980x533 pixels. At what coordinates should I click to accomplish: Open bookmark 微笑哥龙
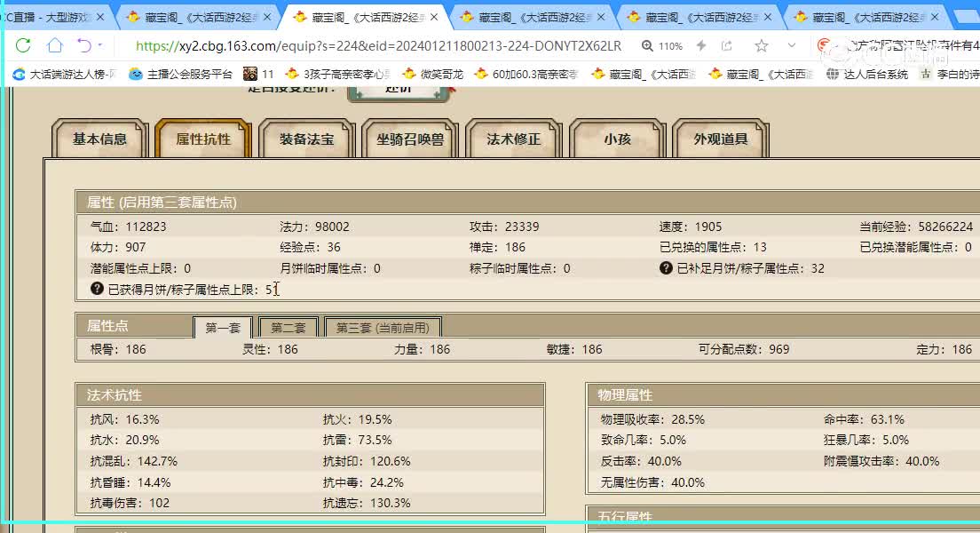pyautogui.click(x=432, y=74)
